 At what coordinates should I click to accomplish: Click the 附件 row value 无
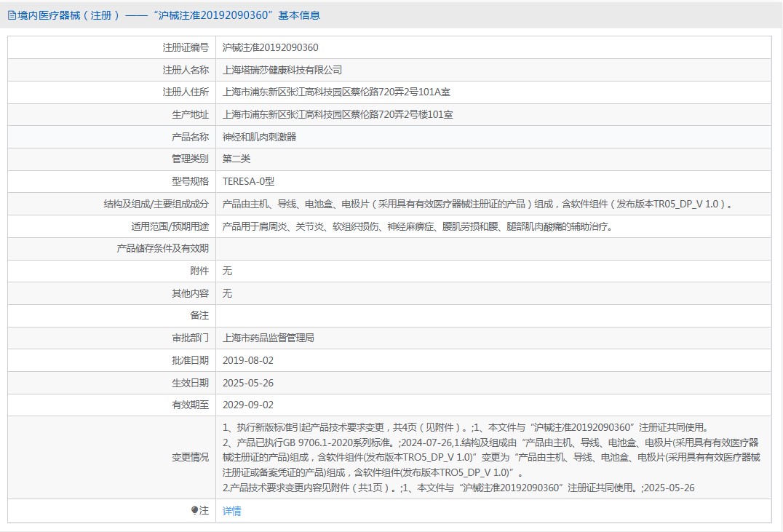click(227, 271)
